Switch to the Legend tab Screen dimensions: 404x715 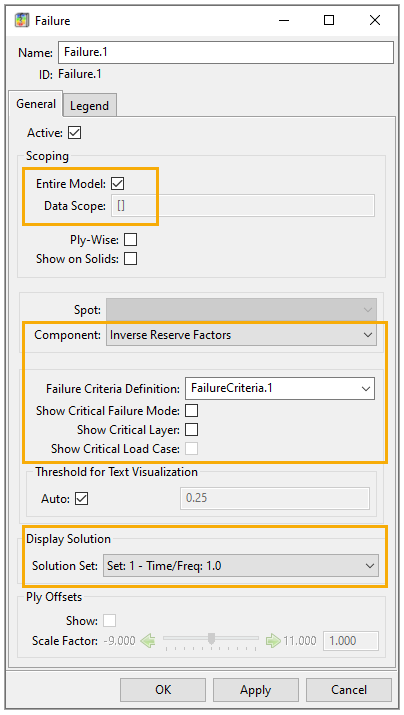click(x=89, y=106)
